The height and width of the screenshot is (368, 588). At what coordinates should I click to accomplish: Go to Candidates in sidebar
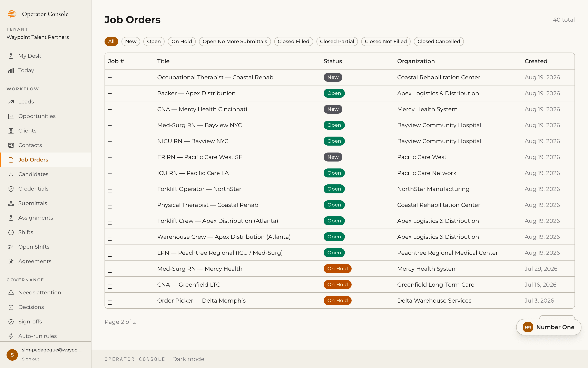point(46,175)
